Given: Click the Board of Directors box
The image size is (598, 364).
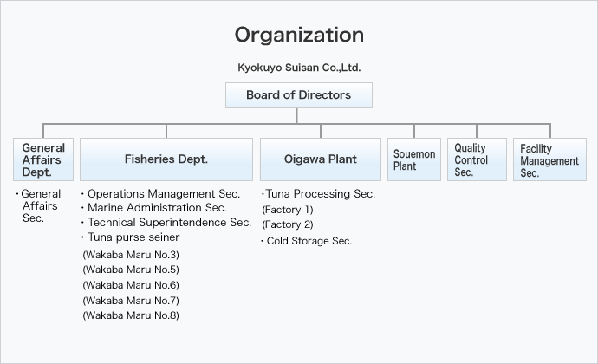Looking at the screenshot, I should pos(299,95).
